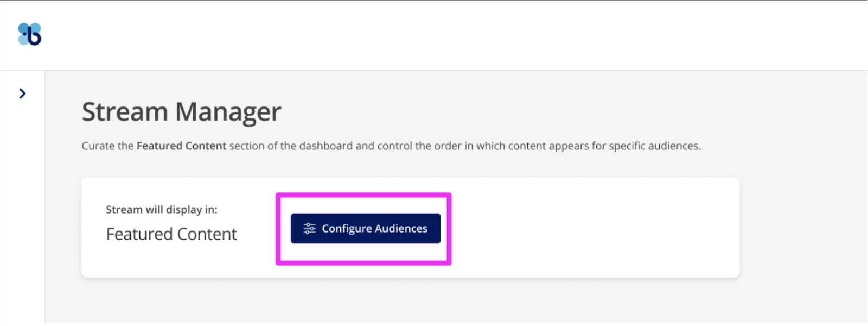This screenshot has height=326, width=868.
Task: Expand the collapsed sidebar using chevron arrow
Action: click(22, 93)
